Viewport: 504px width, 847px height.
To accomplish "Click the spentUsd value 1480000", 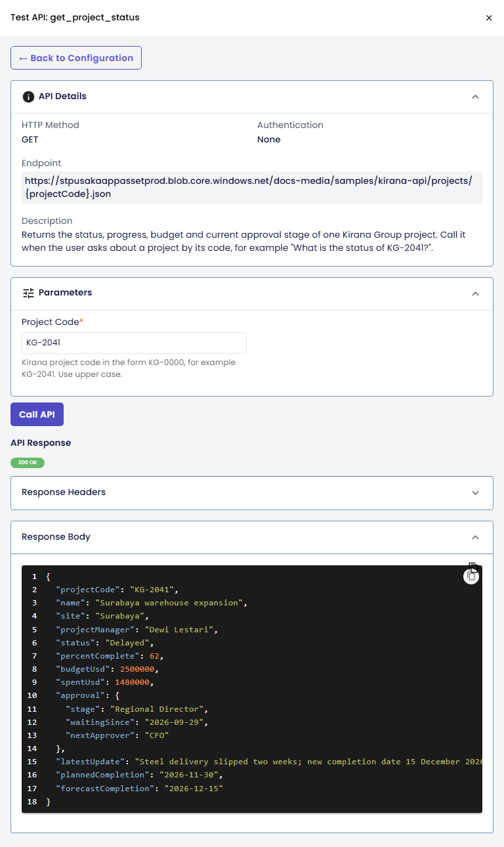I will point(133,682).
